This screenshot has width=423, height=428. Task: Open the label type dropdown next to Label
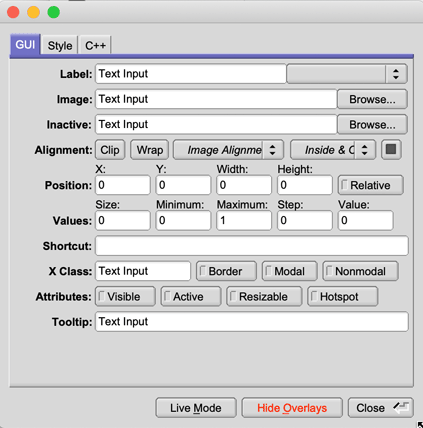[347, 74]
